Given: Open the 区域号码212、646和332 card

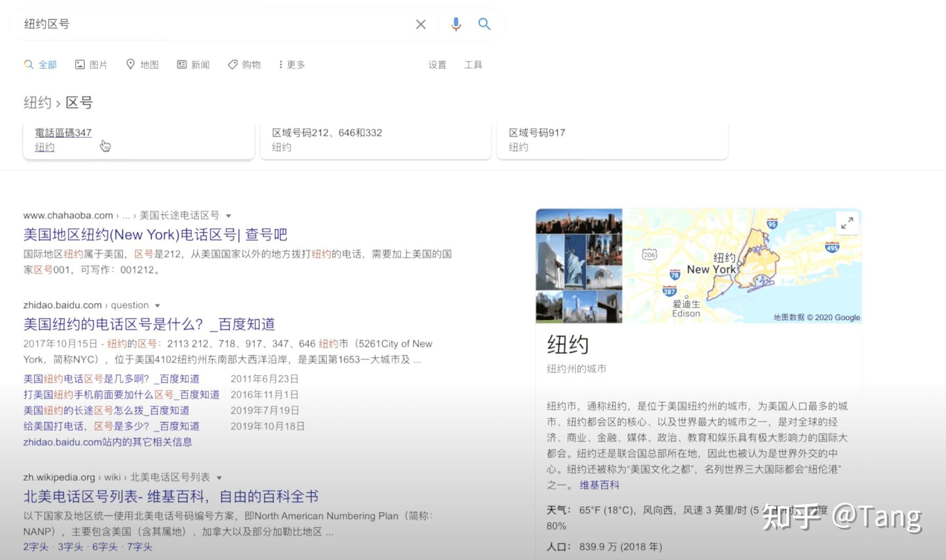Looking at the screenshot, I should click(x=376, y=140).
